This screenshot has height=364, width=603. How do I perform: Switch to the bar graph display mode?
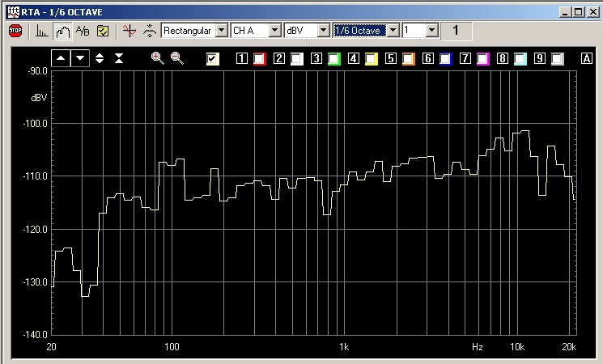[41, 31]
